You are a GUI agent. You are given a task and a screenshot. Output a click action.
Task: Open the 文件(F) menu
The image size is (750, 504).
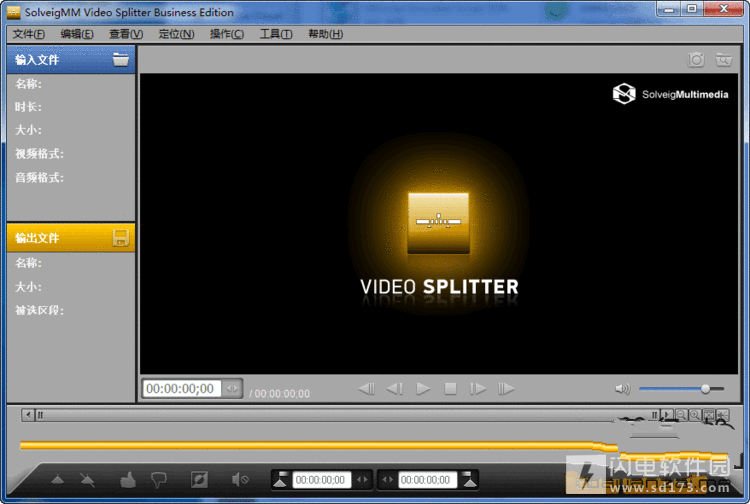pos(29,34)
